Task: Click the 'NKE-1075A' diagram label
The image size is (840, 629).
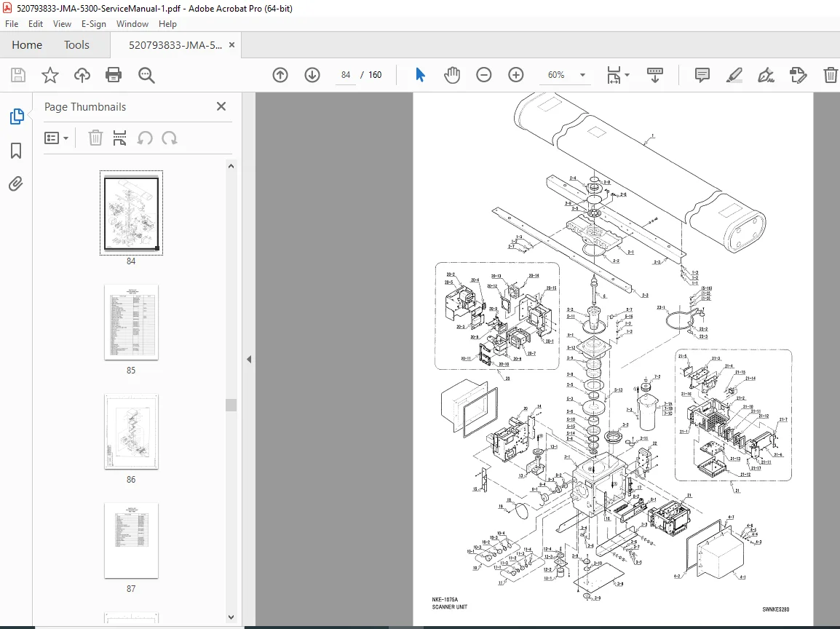Action: [x=445, y=600]
